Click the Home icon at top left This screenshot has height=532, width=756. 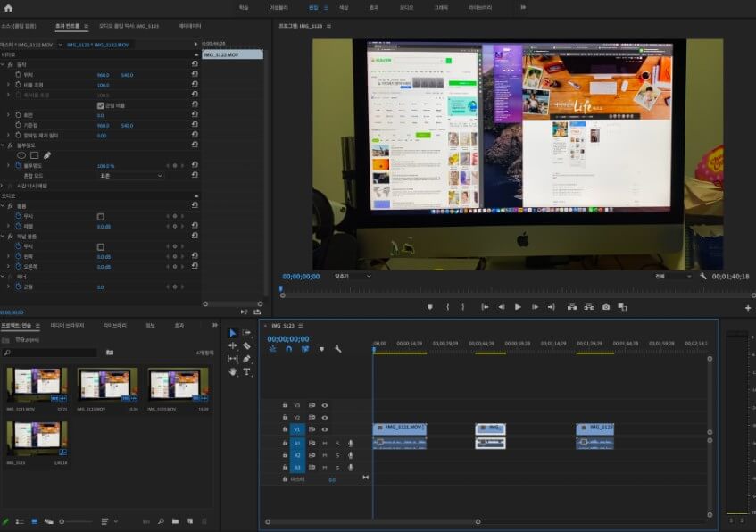9,7
